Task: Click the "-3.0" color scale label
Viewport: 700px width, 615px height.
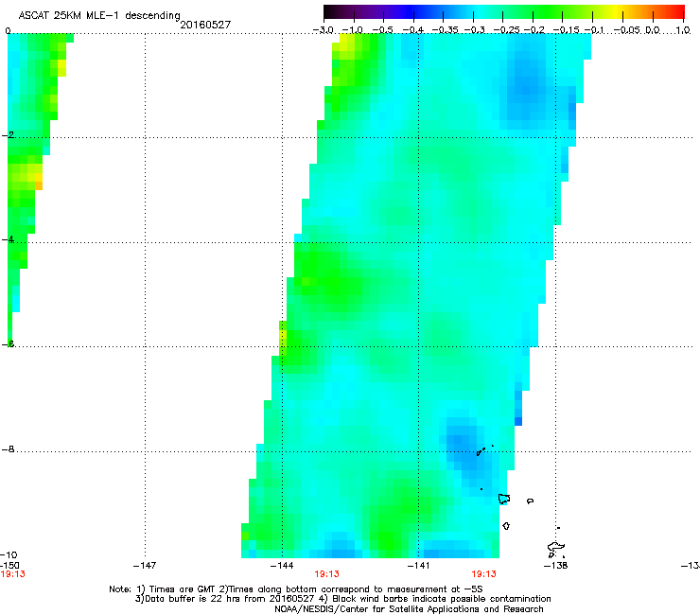Action: click(x=323, y=30)
